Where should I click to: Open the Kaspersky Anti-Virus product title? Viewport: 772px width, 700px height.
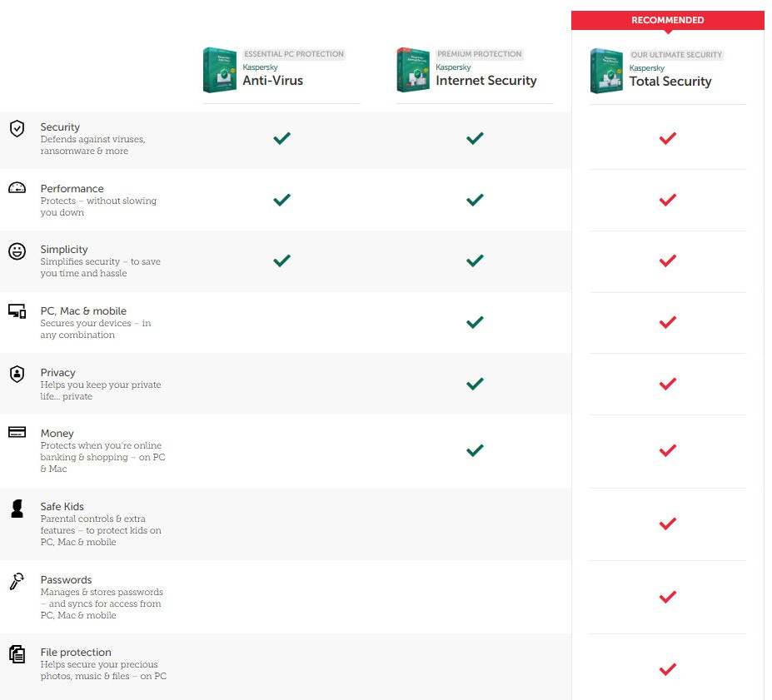(272, 81)
